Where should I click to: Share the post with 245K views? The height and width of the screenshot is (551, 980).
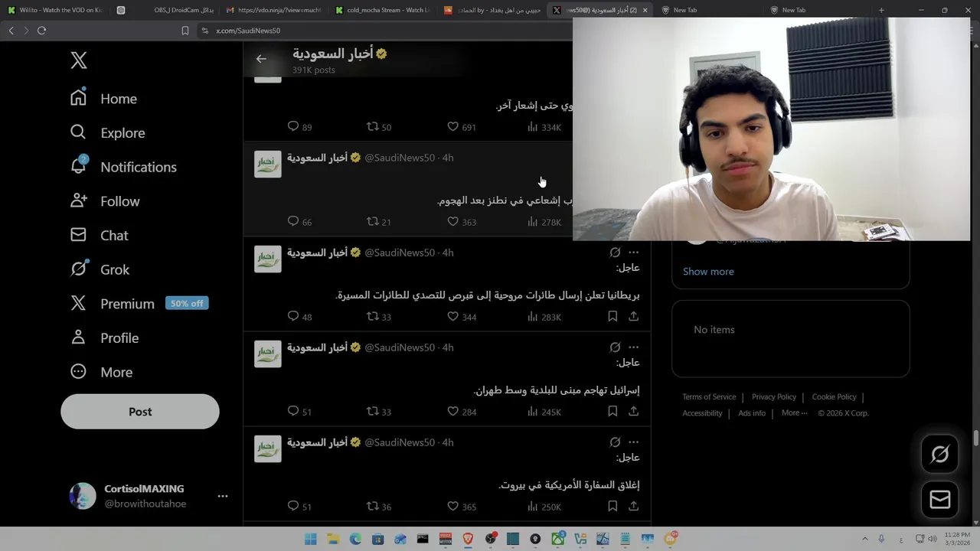(633, 411)
